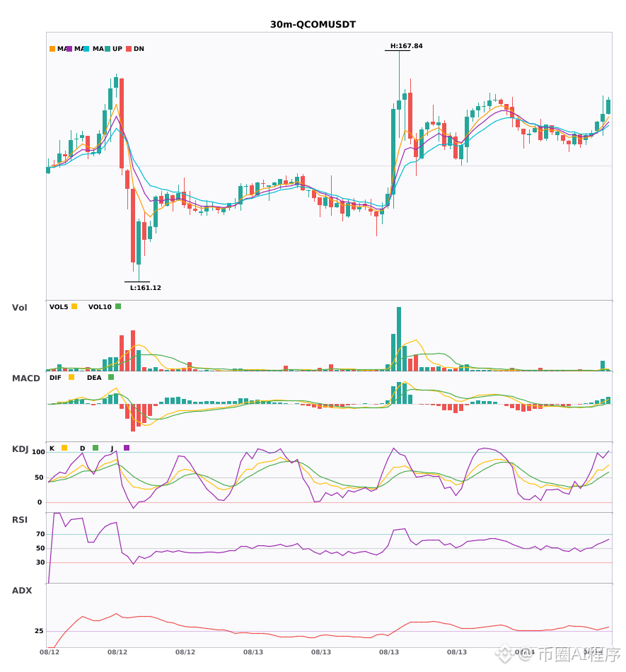This screenshot has height=672, width=626.
Task: Click the RSI axis value 70
Action: [40, 534]
